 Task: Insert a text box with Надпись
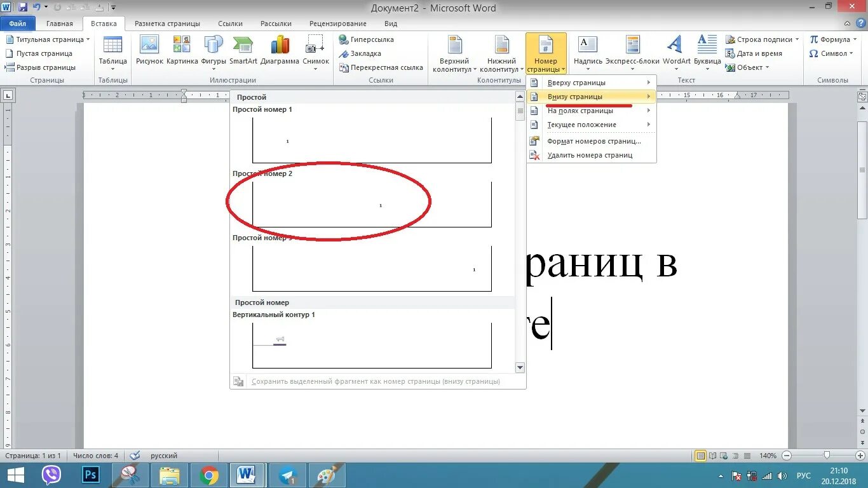coord(588,51)
